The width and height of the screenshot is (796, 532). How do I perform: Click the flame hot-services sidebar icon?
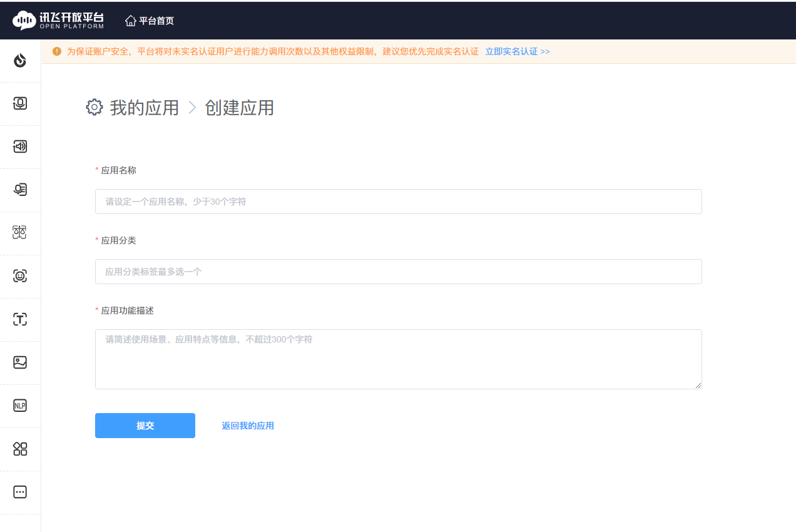[x=20, y=60]
